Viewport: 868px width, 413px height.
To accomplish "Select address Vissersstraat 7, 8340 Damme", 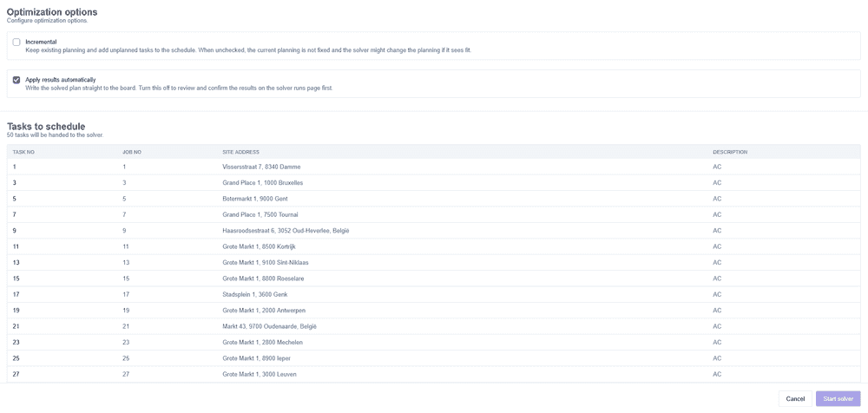I will (x=261, y=167).
